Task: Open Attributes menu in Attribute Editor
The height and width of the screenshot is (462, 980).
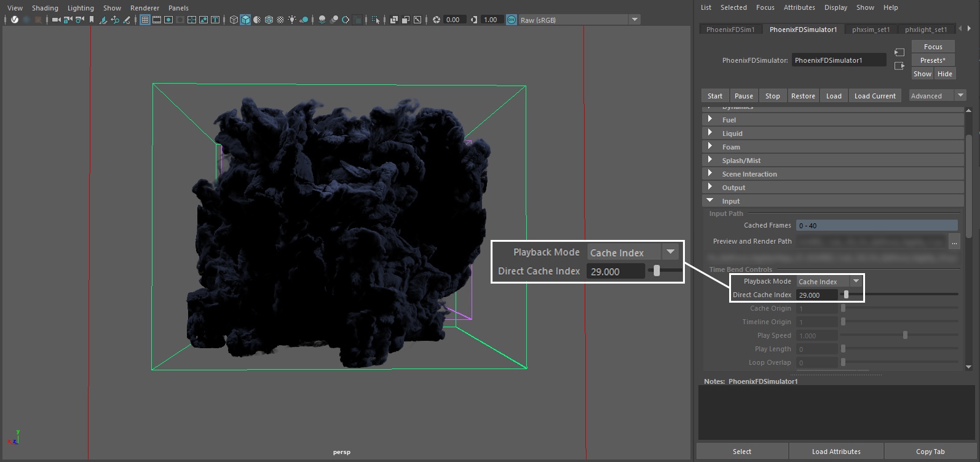Action: pos(799,7)
